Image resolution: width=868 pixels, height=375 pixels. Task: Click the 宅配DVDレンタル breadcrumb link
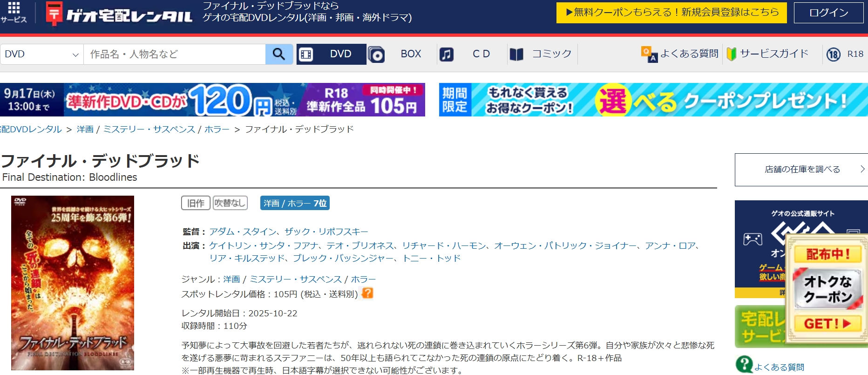pyautogui.click(x=31, y=129)
